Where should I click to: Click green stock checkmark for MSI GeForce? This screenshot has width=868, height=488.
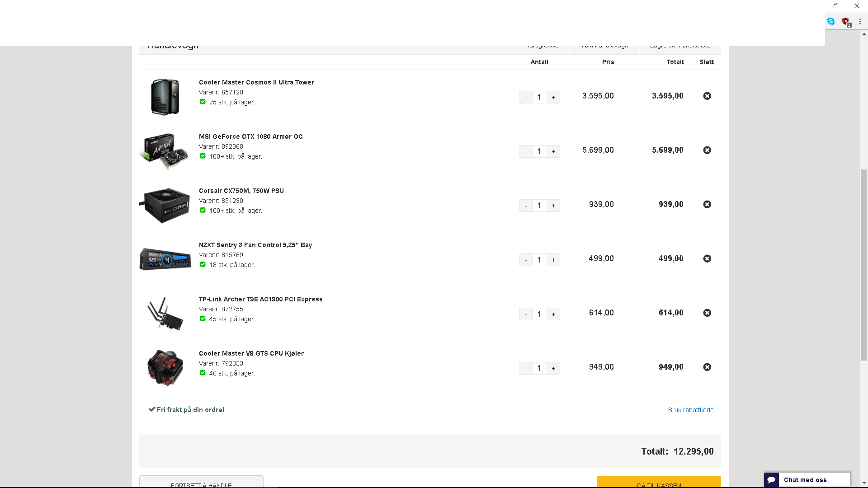coord(203,156)
